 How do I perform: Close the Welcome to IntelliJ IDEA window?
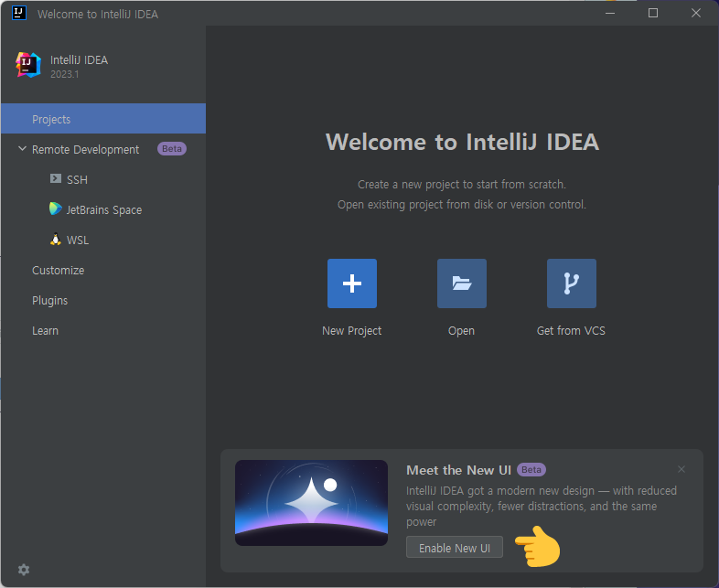coord(695,13)
